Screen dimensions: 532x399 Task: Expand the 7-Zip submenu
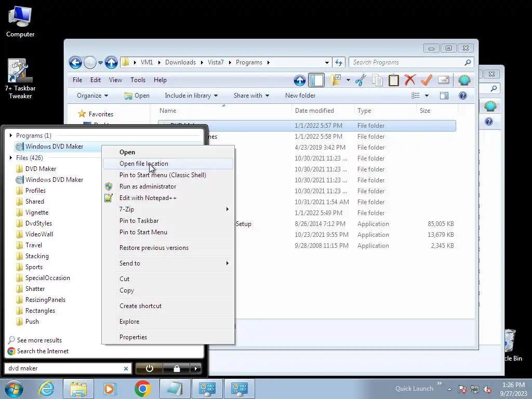(x=168, y=209)
